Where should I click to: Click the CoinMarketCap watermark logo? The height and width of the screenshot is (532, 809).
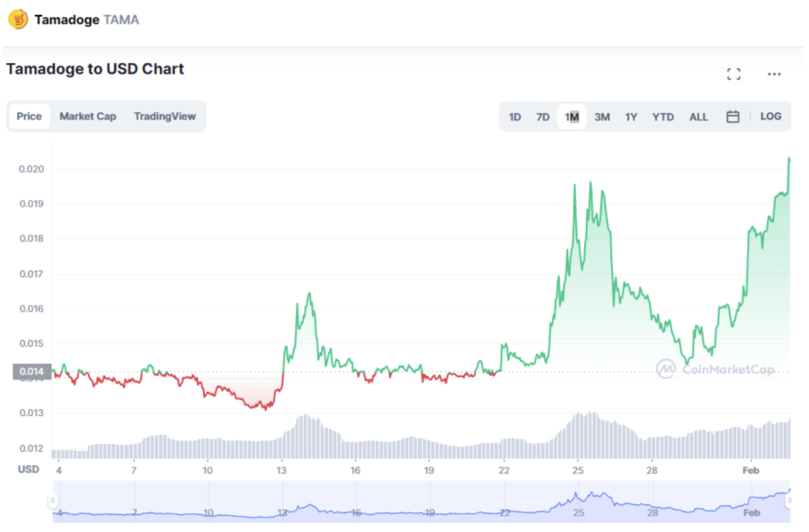pos(716,369)
